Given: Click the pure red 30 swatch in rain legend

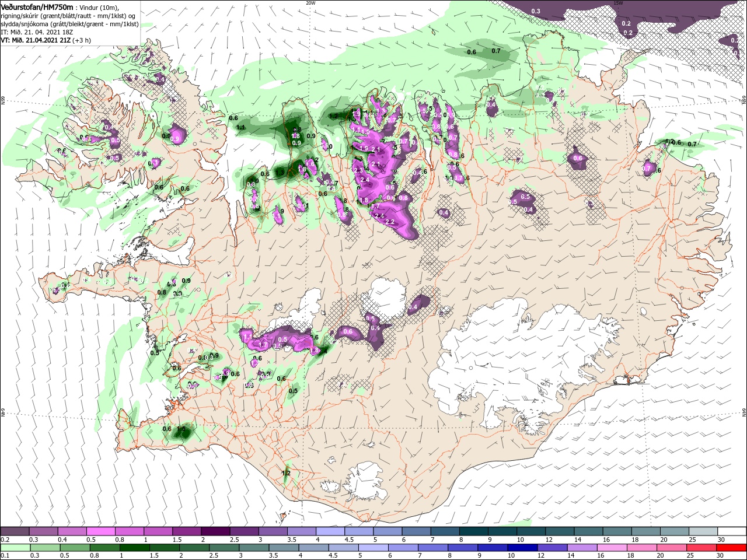Looking at the screenshot, I should 732,548.
